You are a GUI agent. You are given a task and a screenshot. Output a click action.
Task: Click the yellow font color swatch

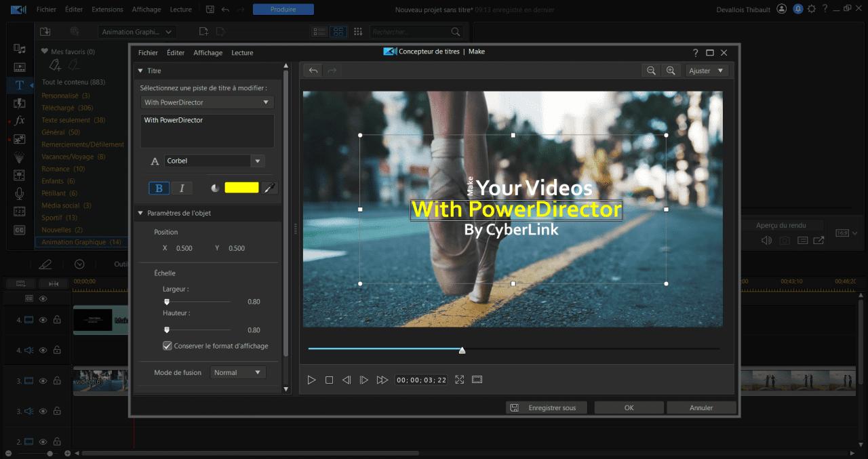241,188
